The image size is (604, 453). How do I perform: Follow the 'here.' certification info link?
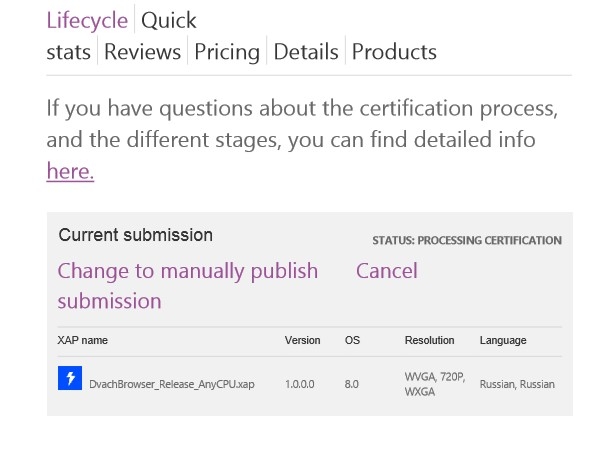(70, 171)
